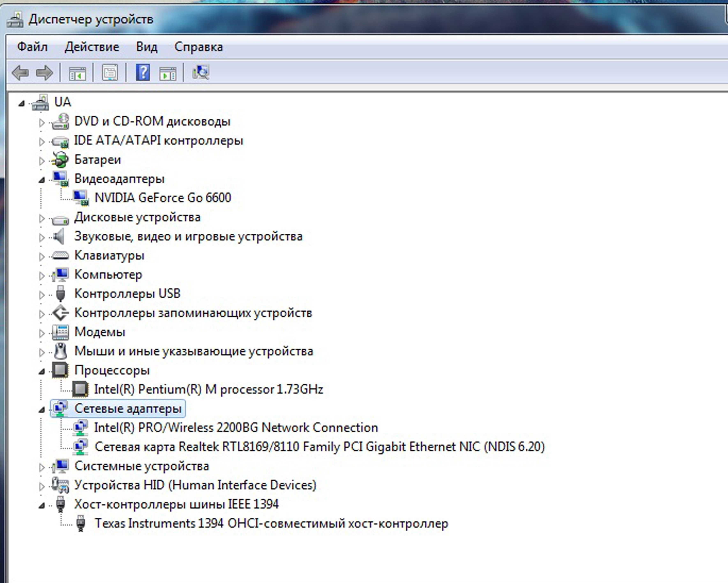This screenshot has width=728, height=583.
Task: Collapse the Процессоры node
Action: tap(42, 372)
